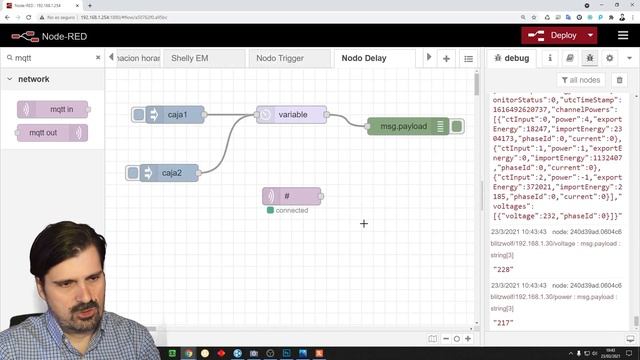The height and width of the screenshot is (360, 640).
Task: Clear debug messages with trash icon
Action: click(x=619, y=80)
